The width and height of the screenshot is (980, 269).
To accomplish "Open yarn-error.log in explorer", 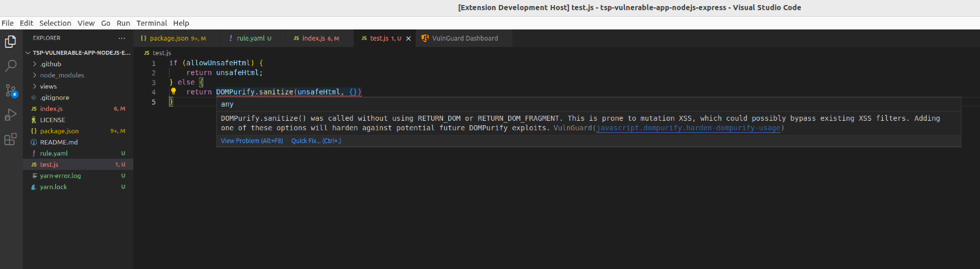I will 78,176.
